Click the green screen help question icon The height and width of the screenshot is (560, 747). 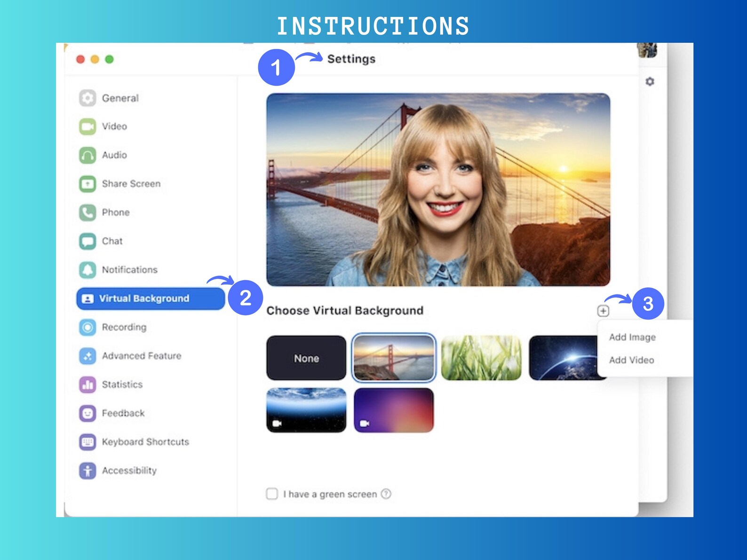click(386, 494)
